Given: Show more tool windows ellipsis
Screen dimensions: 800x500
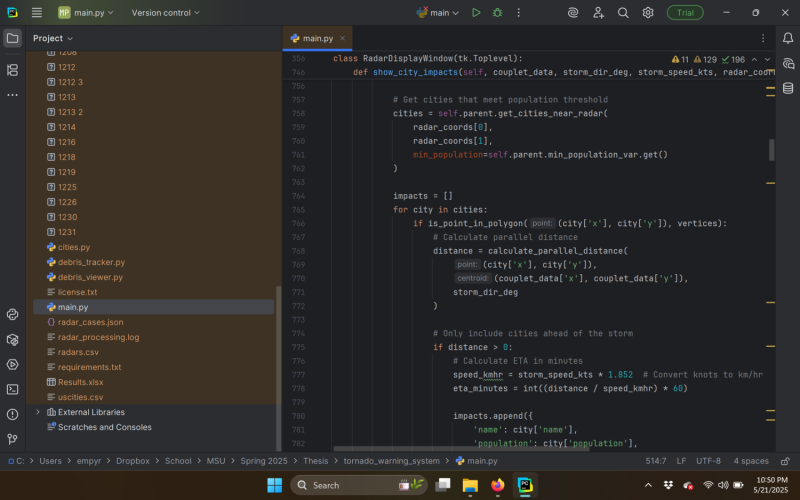Looking at the screenshot, I should [12, 95].
